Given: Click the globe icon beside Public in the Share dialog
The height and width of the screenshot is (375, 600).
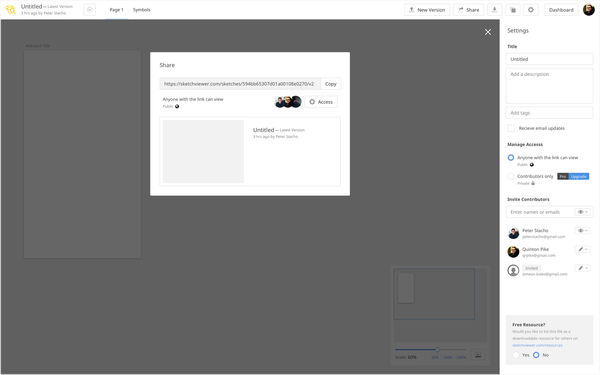Looking at the screenshot, I should tap(177, 106).
